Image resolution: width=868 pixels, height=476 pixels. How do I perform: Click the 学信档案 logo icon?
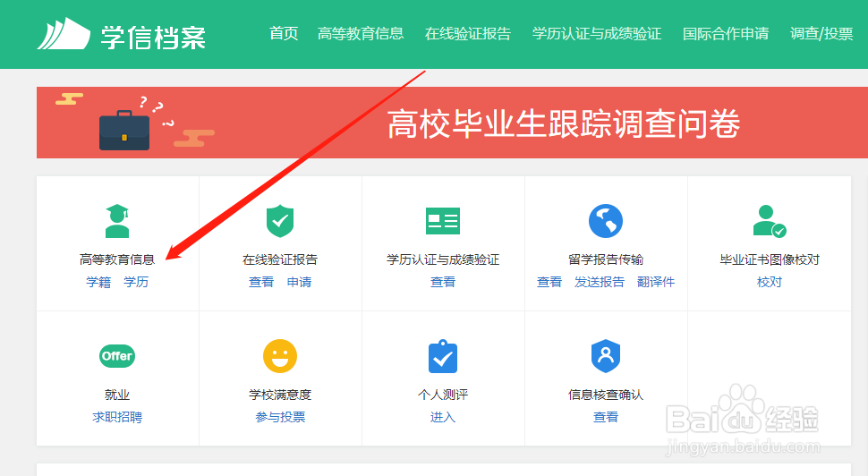coord(64,34)
